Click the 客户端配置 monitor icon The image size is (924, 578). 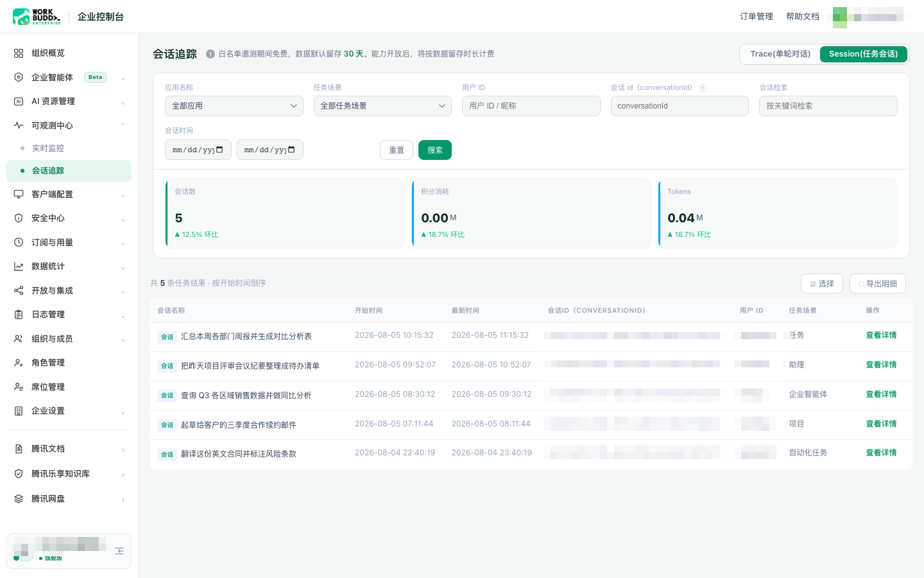19,194
